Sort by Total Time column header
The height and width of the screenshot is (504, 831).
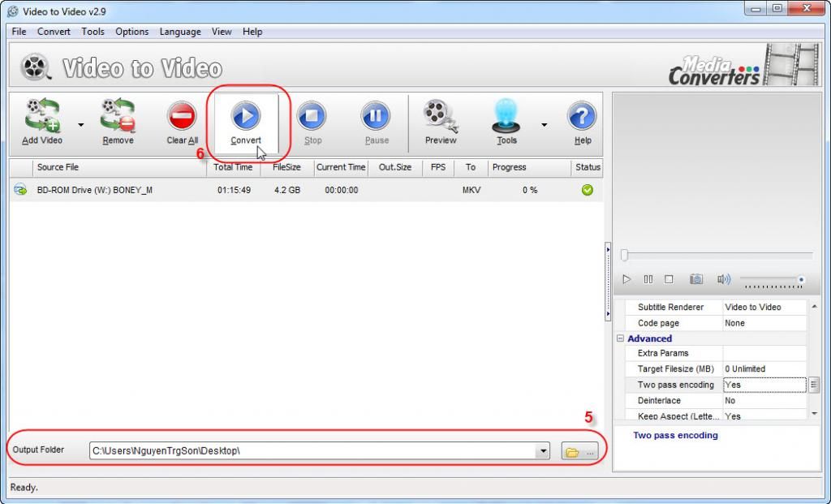tap(233, 167)
